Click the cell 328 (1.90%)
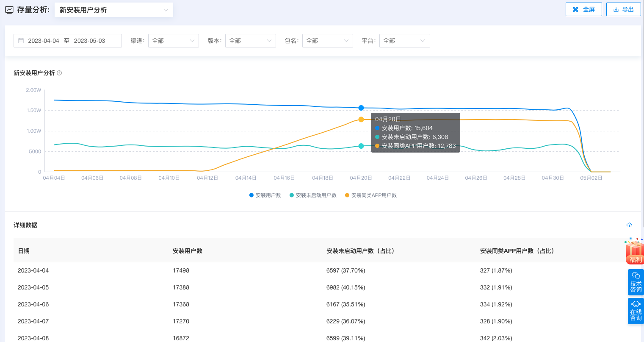The width and height of the screenshot is (644, 342). pos(496,321)
